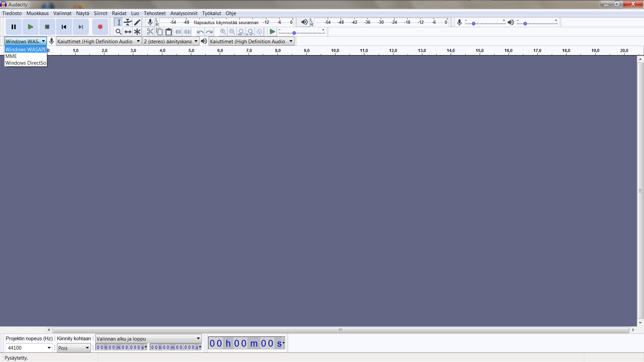Click the Redo arrow icon
Viewport: 644px width, 362px height.
tap(209, 32)
